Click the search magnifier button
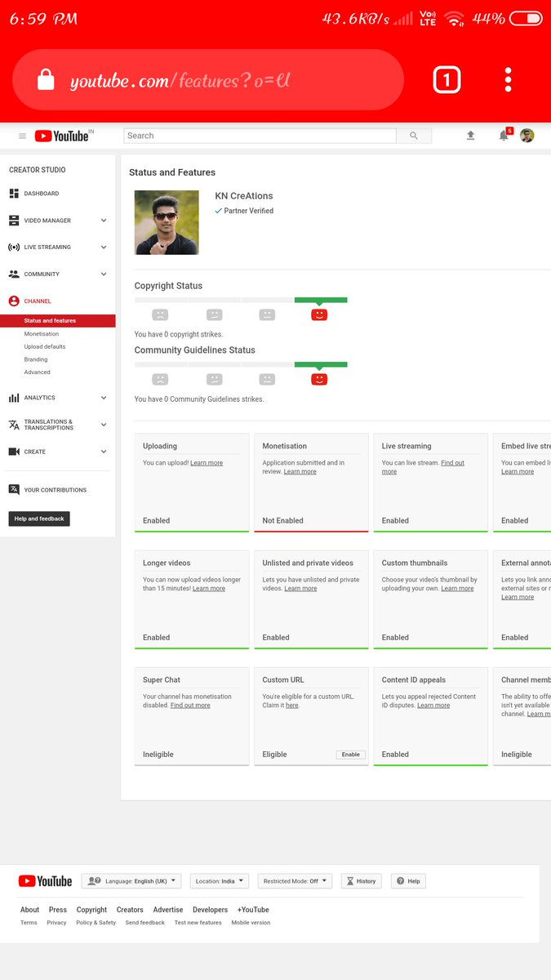This screenshot has width=551, height=980. pos(414,136)
